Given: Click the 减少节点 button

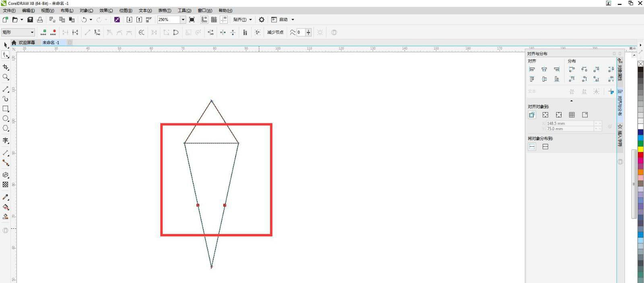Looking at the screenshot, I should (x=275, y=32).
